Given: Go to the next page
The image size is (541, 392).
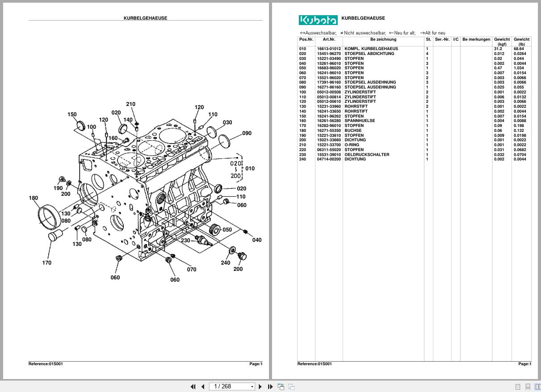Looking at the screenshot, I should pyautogui.click(x=260, y=386).
